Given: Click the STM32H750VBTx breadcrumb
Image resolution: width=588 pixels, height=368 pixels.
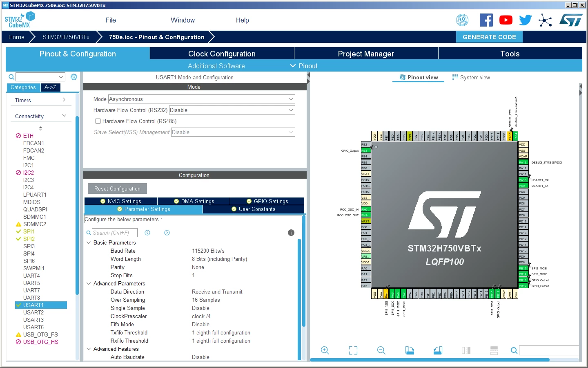Looking at the screenshot, I should (x=66, y=37).
